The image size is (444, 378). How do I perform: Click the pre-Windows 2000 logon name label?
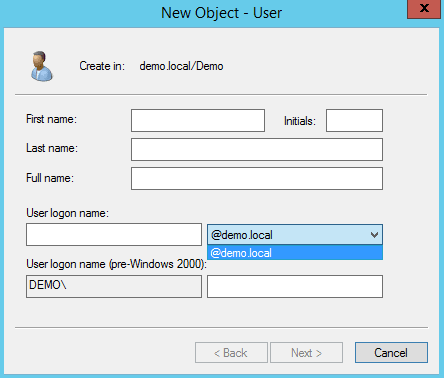116,264
